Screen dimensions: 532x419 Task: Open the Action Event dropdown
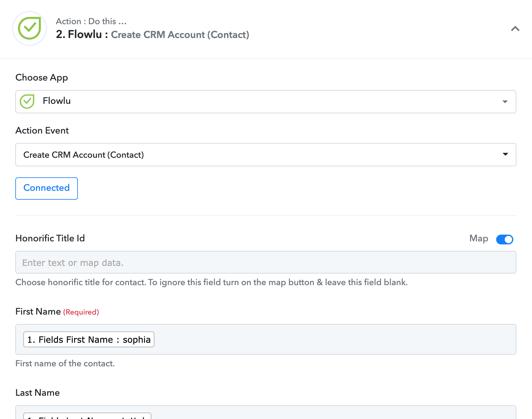tap(266, 155)
